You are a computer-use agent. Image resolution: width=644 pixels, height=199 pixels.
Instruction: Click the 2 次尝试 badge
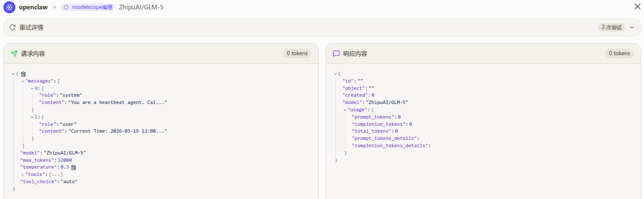(x=611, y=27)
